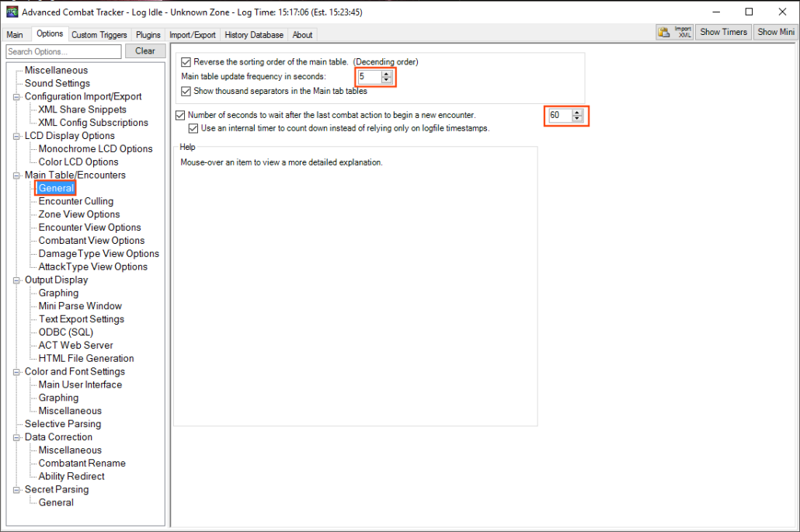Screen dimensions: 800x532
Task: Switch to the History Database tab
Action: click(x=254, y=35)
